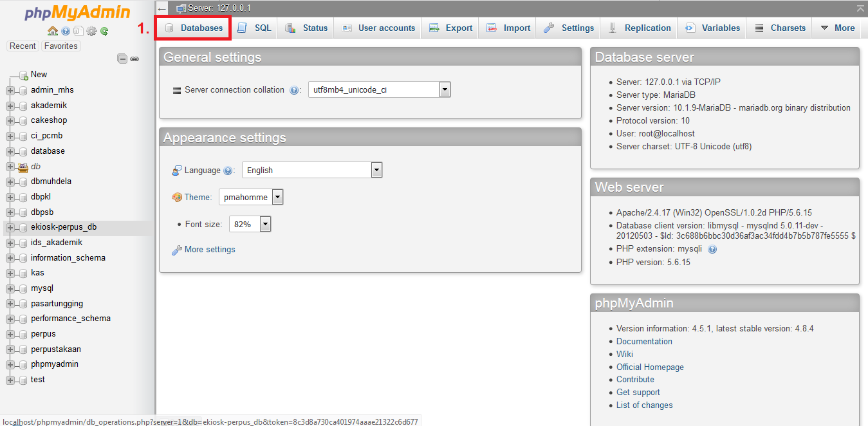Viewport: 868px width, 426px height.
Task: Select the ids_akademik database name
Action: [x=57, y=243]
